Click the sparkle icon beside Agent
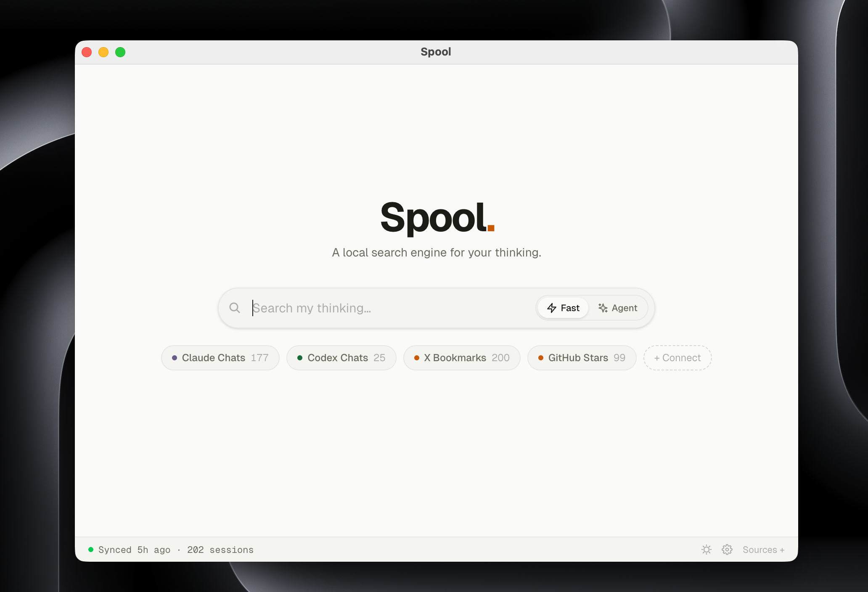This screenshot has height=592, width=868. tap(602, 308)
